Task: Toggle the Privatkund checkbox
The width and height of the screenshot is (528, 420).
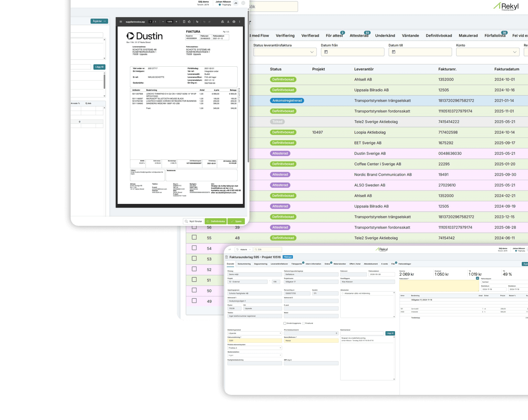Action: click(304, 323)
